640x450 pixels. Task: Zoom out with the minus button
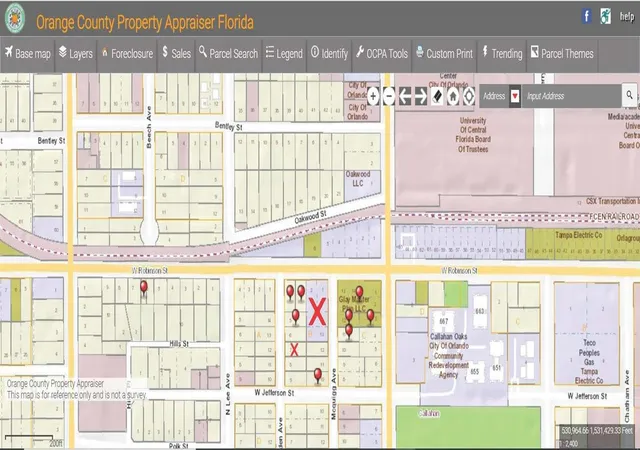pyautogui.click(x=389, y=96)
